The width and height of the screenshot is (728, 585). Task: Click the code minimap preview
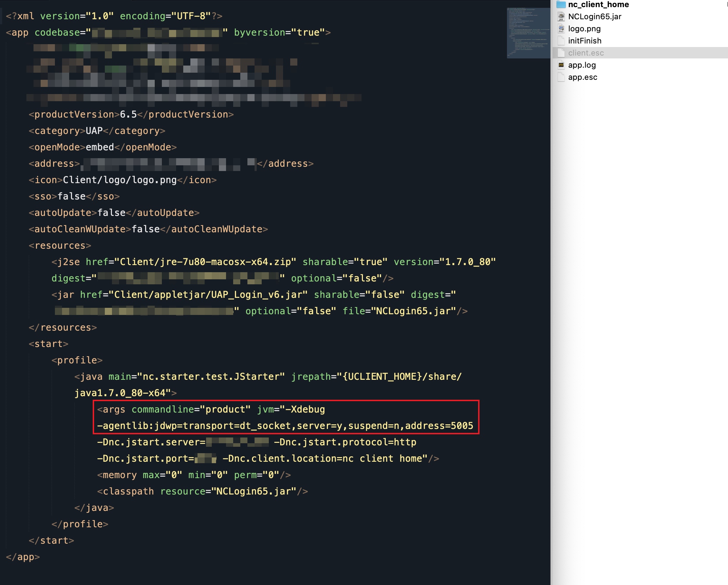528,33
